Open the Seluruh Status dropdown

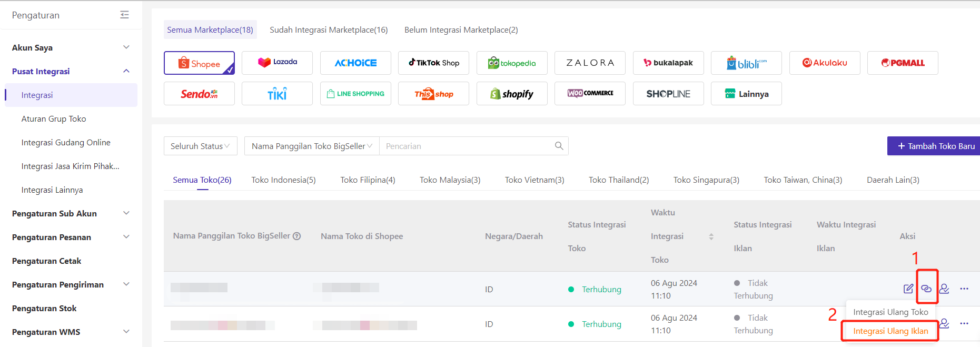(x=201, y=146)
